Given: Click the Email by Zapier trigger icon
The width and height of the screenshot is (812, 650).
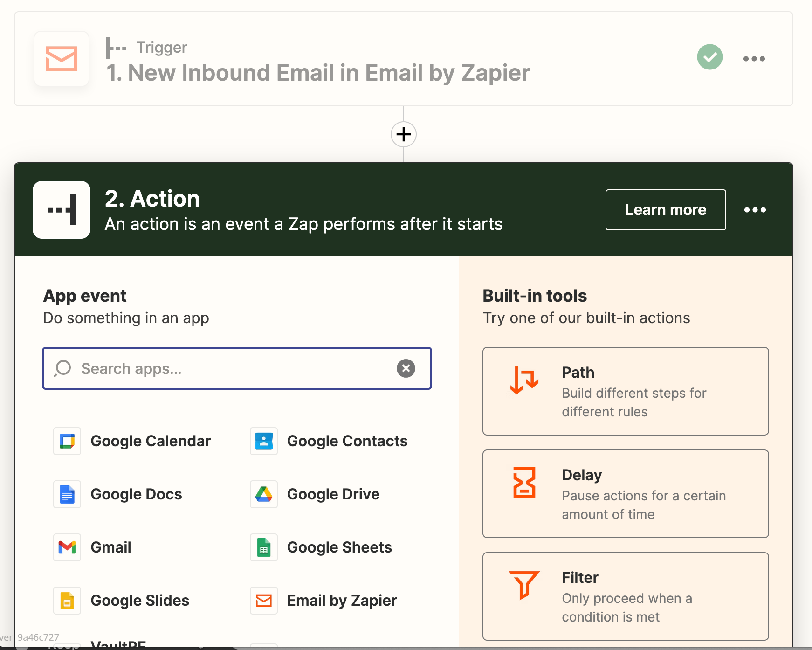Looking at the screenshot, I should pyautogui.click(x=62, y=59).
